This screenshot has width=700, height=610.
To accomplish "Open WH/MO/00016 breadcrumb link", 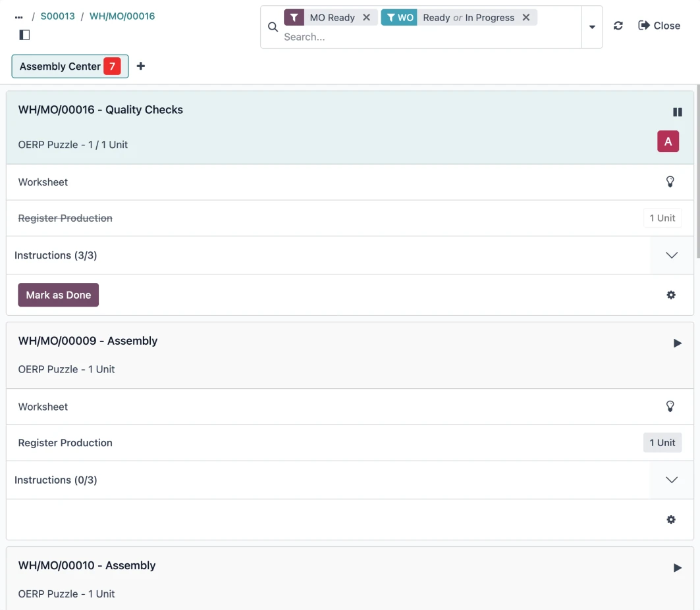I will point(122,16).
